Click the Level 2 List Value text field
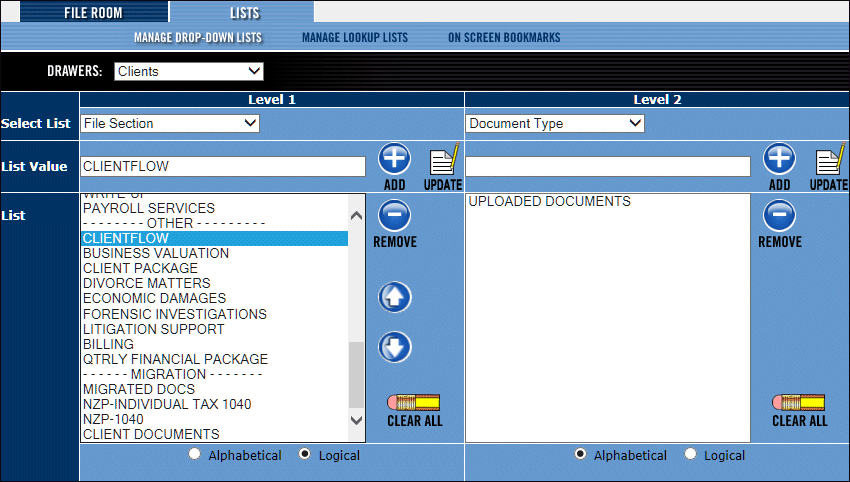 608,166
